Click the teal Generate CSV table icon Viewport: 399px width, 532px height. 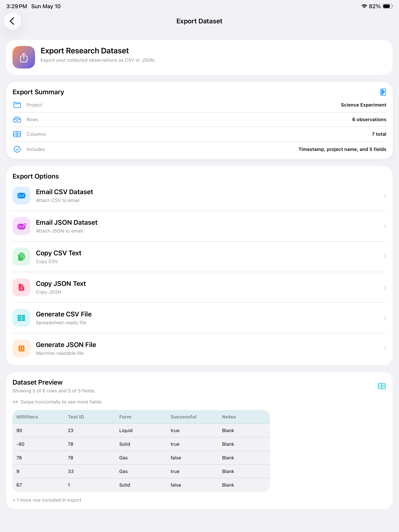tap(21, 318)
